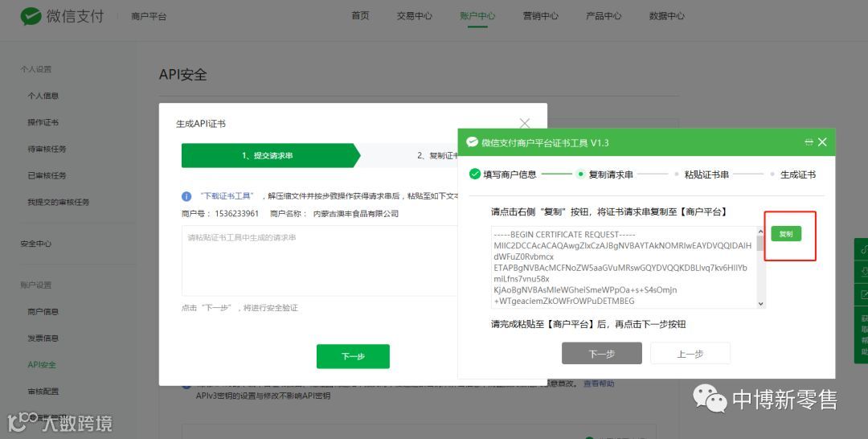Click the green 复制 button
This screenshot has height=439, width=868.
pos(786,234)
